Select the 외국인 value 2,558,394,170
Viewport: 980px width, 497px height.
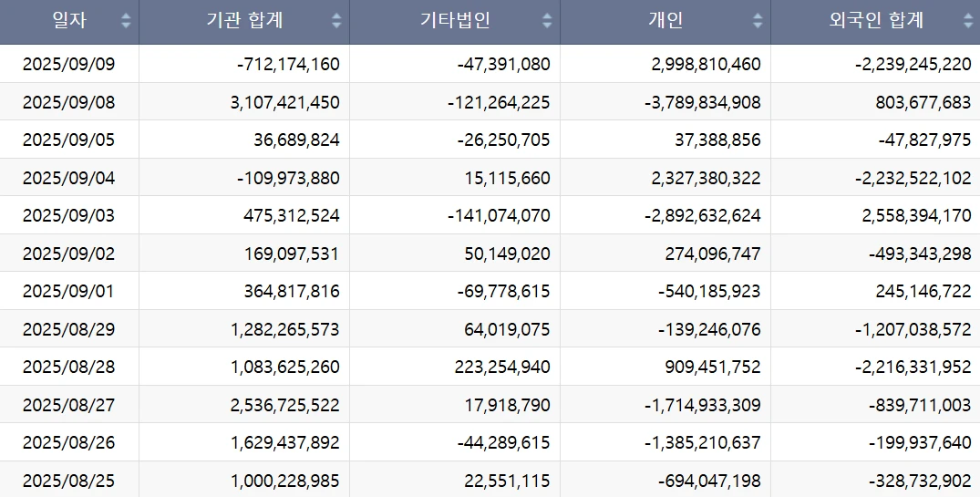tap(913, 216)
